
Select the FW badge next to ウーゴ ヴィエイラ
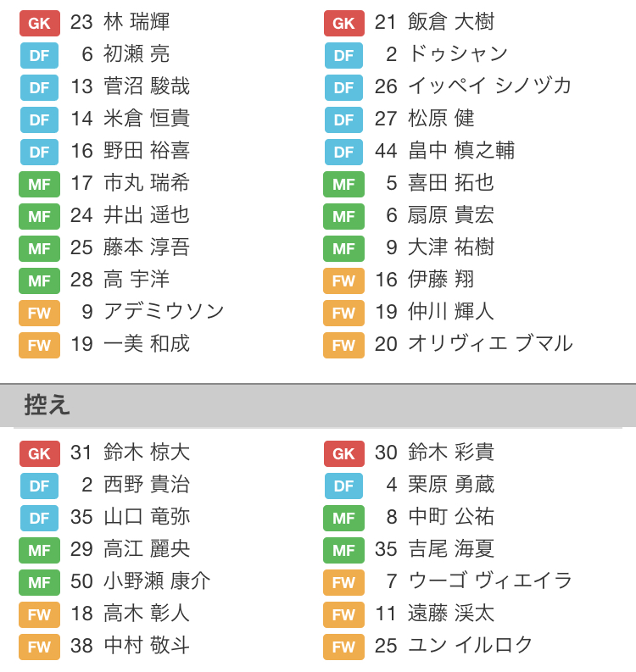[343, 582]
